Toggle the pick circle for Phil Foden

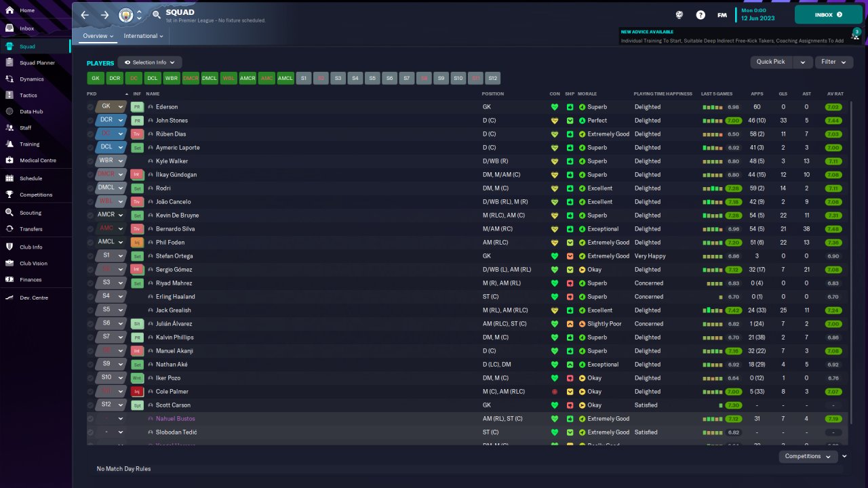[91, 243]
